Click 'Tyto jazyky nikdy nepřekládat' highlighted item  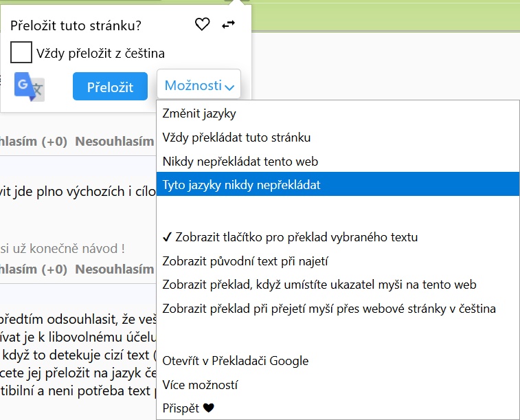(242, 185)
